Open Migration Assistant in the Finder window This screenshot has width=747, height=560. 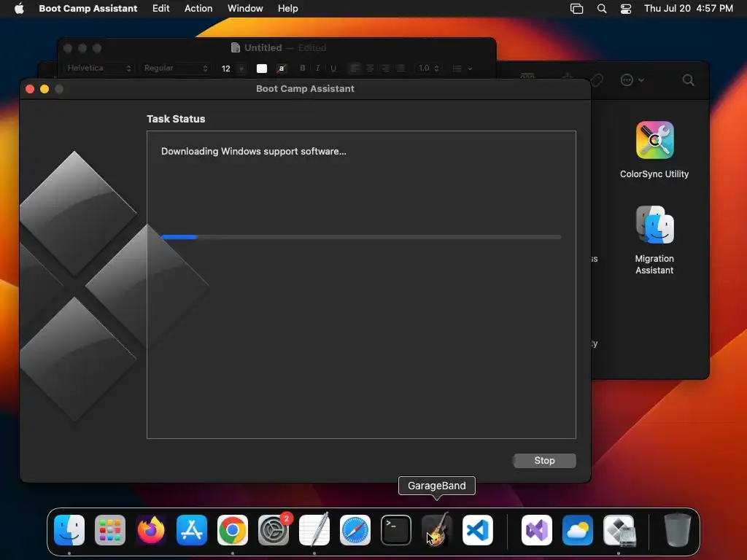(654, 225)
